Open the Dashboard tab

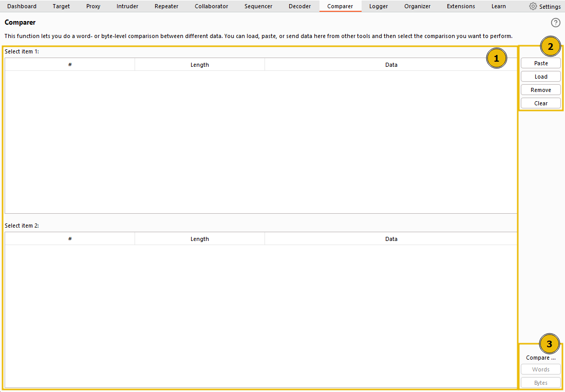[x=22, y=6]
